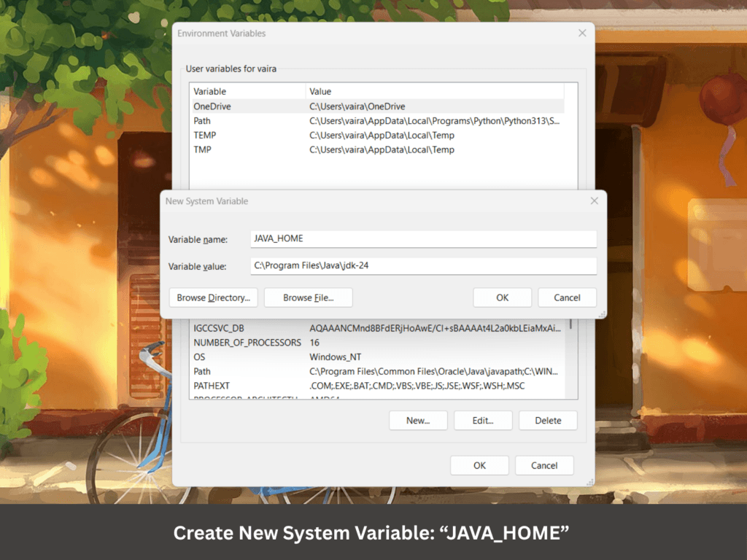This screenshot has height=560, width=747.
Task: Click Delete under the system variables list
Action: 548,421
